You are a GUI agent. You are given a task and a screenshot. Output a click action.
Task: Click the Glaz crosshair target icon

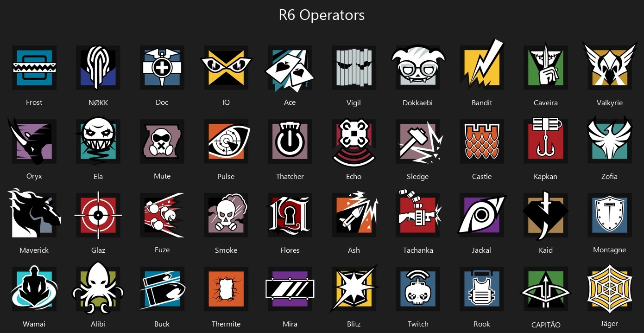(x=98, y=215)
